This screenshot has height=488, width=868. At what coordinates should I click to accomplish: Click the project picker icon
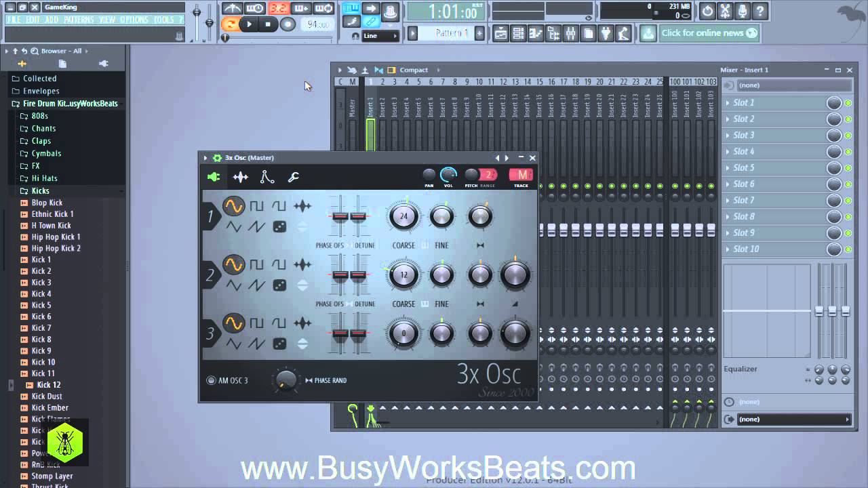(589, 33)
